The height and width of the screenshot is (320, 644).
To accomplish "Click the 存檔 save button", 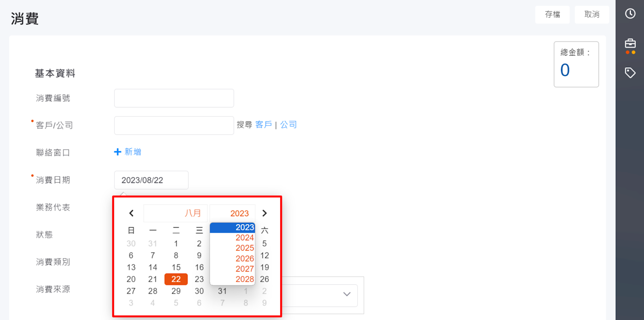I will (x=552, y=15).
